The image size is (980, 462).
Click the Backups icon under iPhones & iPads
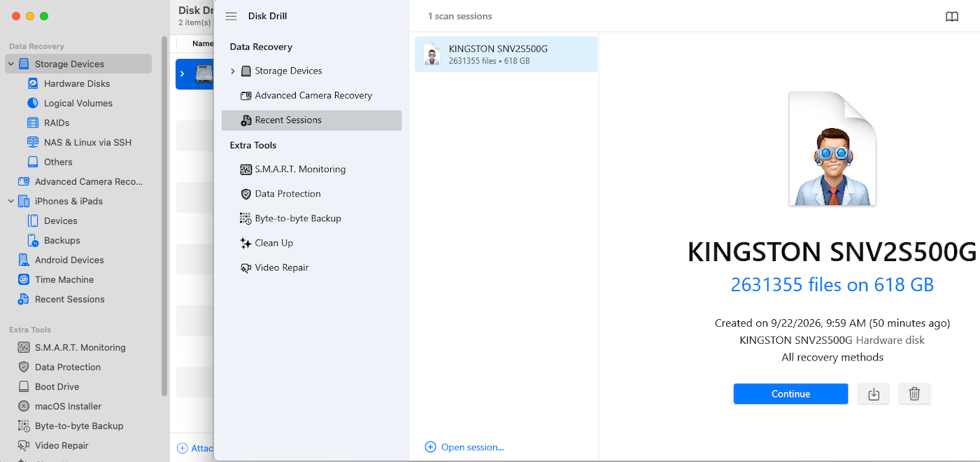[x=32, y=240]
